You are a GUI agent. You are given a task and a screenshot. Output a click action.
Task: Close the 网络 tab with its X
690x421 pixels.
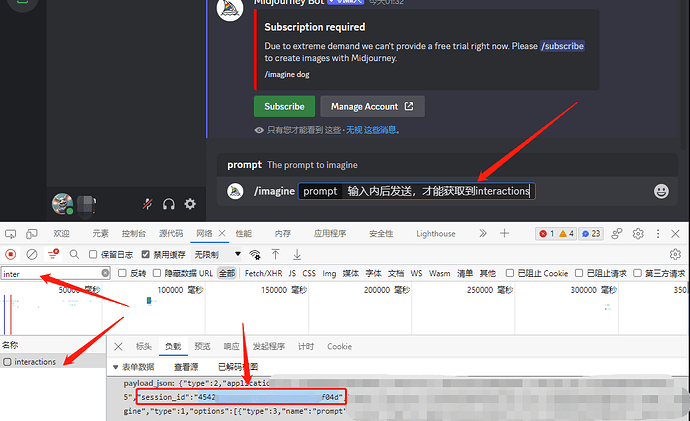click(x=222, y=233)
